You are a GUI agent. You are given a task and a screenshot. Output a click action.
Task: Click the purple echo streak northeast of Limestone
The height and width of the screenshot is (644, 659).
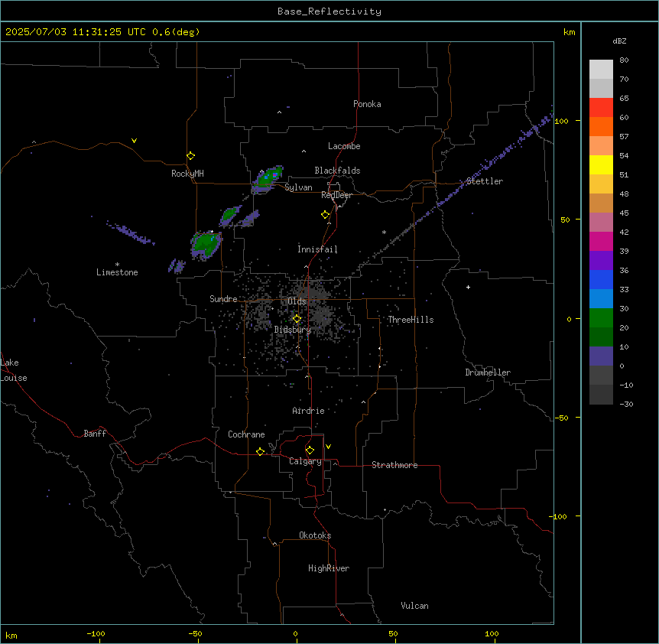tap(131, 233)
